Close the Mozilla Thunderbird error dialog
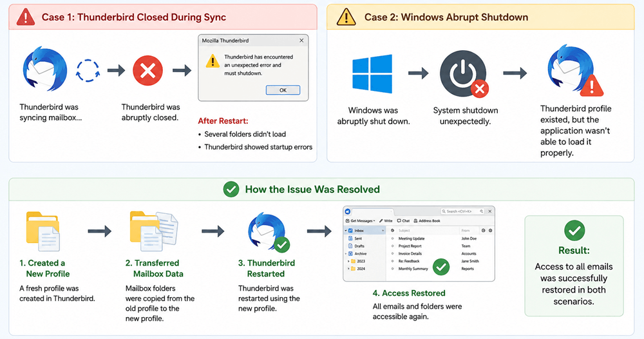Image resolution: width=644 pixels, height=339 pixels. [x=301, y=40]
